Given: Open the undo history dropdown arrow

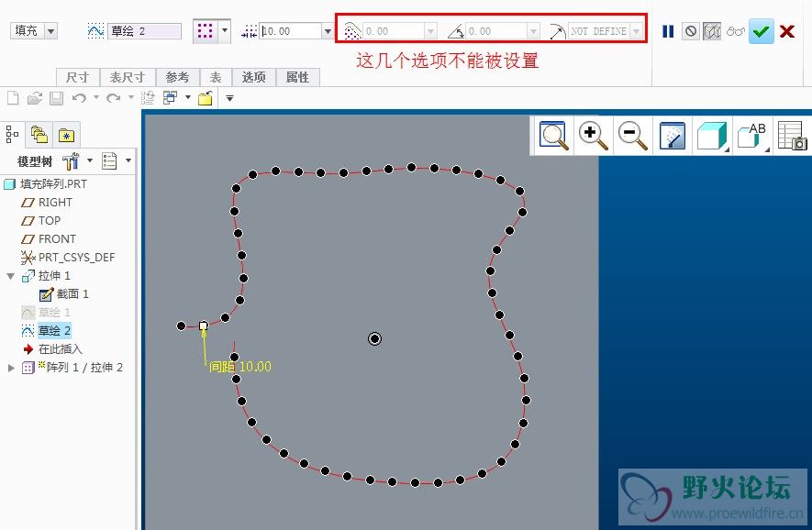Looking at the screenshot, I should (95, 97).
